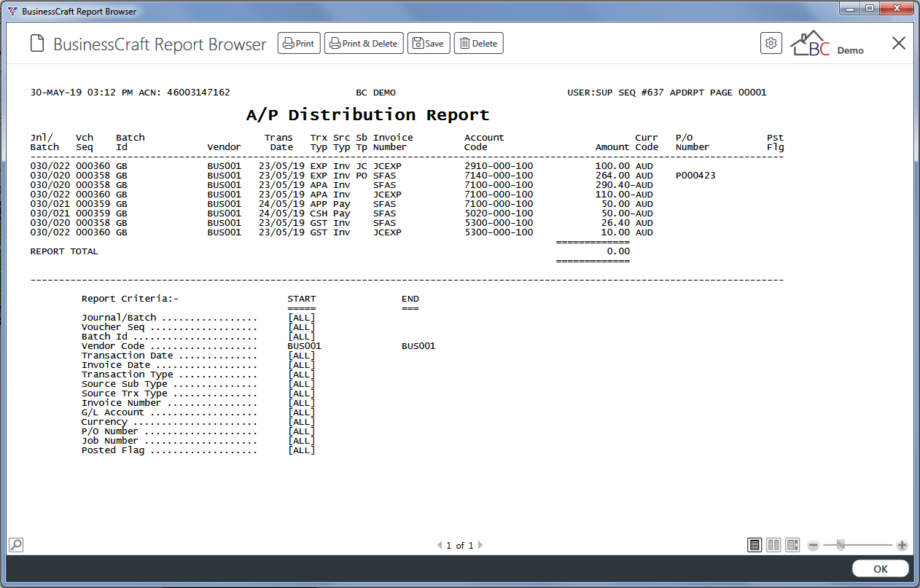
Task: Click the 'Source Sub Type' criteria label
Action: click(x=125, y=384)
